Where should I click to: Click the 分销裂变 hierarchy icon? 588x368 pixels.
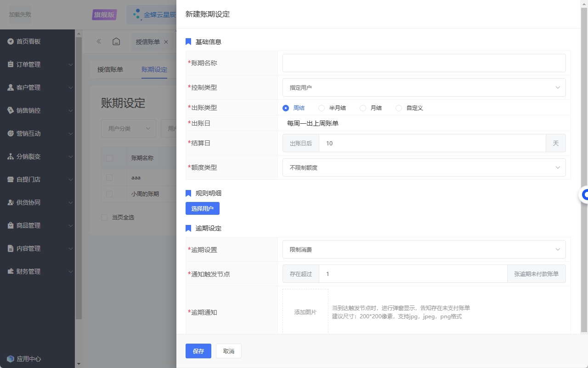[11, 156]
